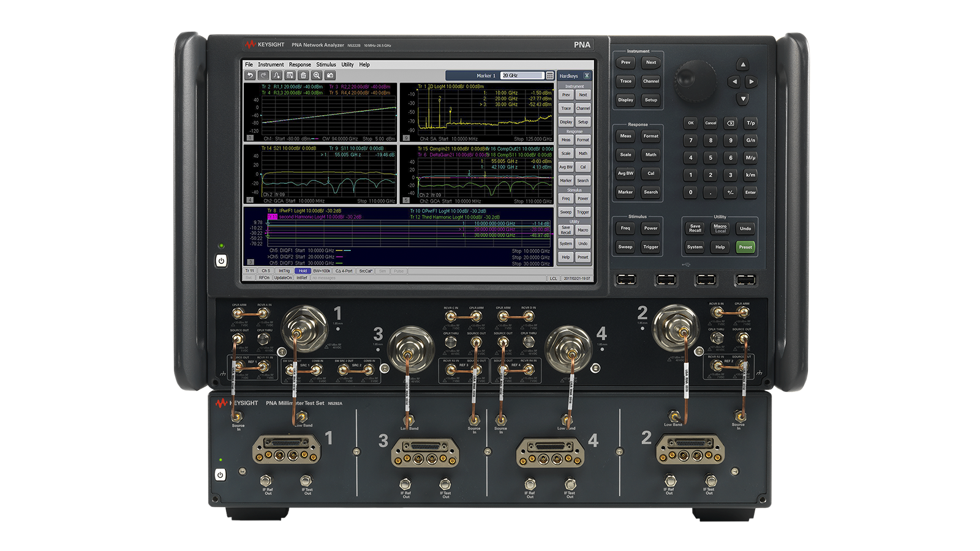The height and width of the screenshot is (551, 980).
Task: Click the on-screen Format hardkey
Action: coord(583,140)
